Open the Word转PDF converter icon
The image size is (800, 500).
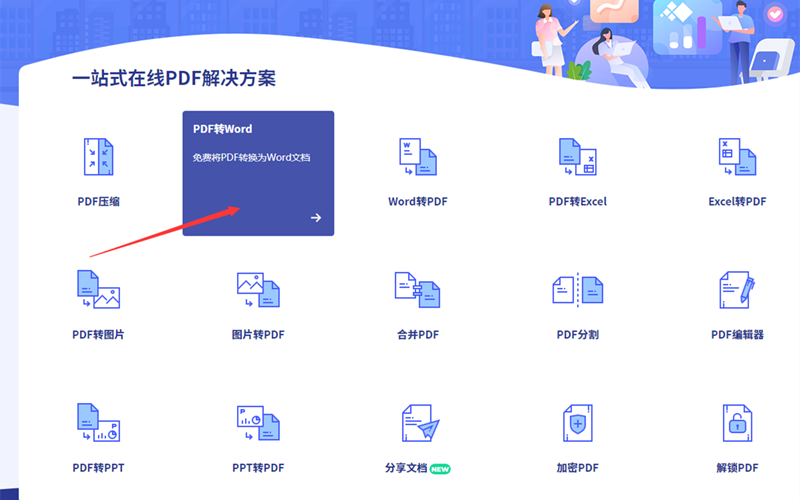click(x=418, y=157)
